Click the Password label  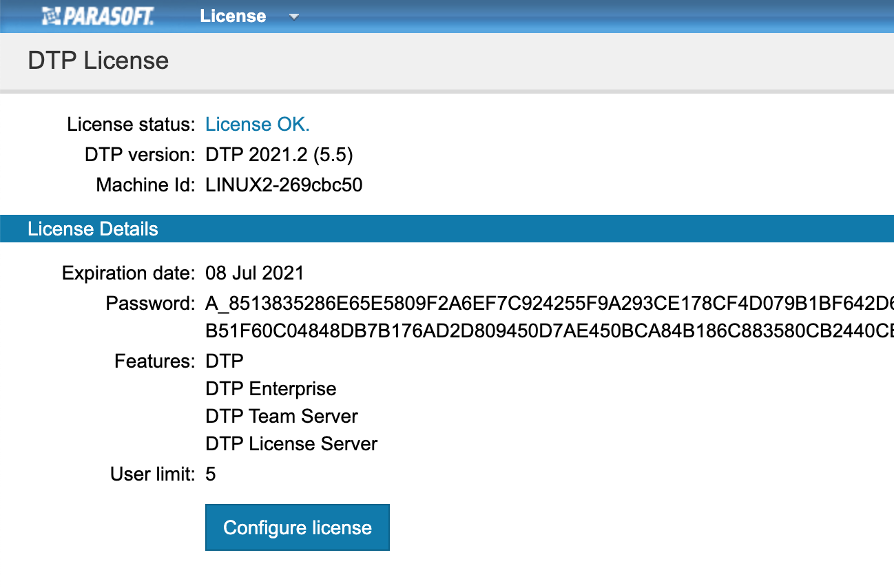151,304
